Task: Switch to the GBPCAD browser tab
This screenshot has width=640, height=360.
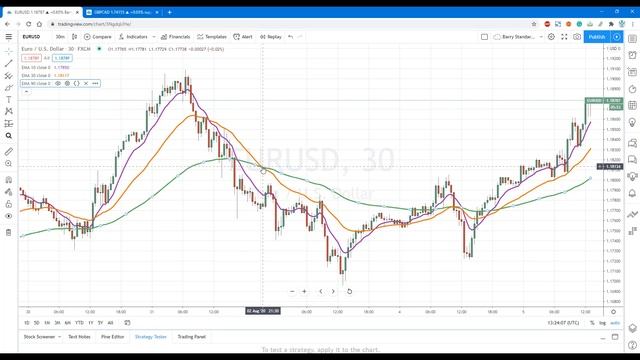Action: tap(123, 12)
